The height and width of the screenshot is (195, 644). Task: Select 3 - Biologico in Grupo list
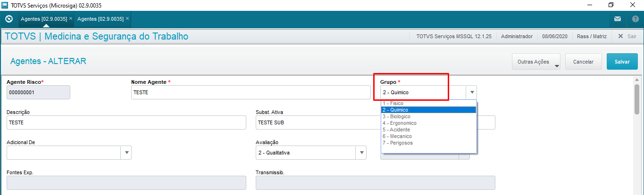(x=428, y=116)
